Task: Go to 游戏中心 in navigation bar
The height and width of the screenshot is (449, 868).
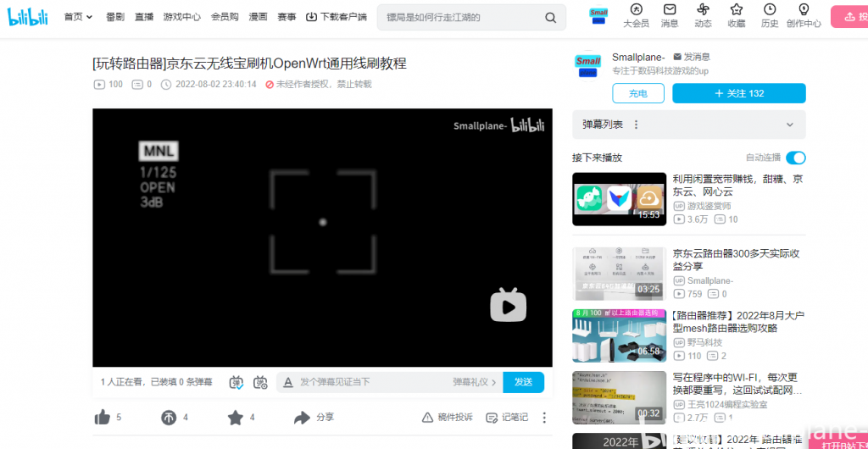Action: (181, 17)
